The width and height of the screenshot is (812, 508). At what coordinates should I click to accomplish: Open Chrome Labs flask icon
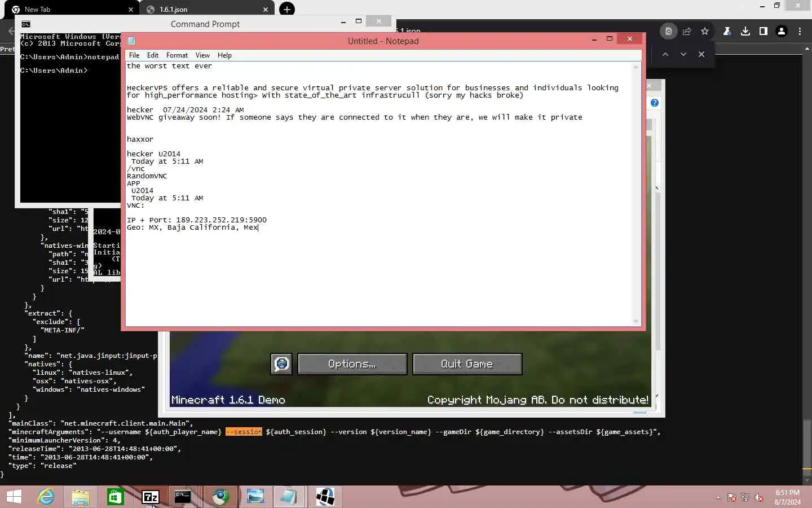click(x=727, y=31)
